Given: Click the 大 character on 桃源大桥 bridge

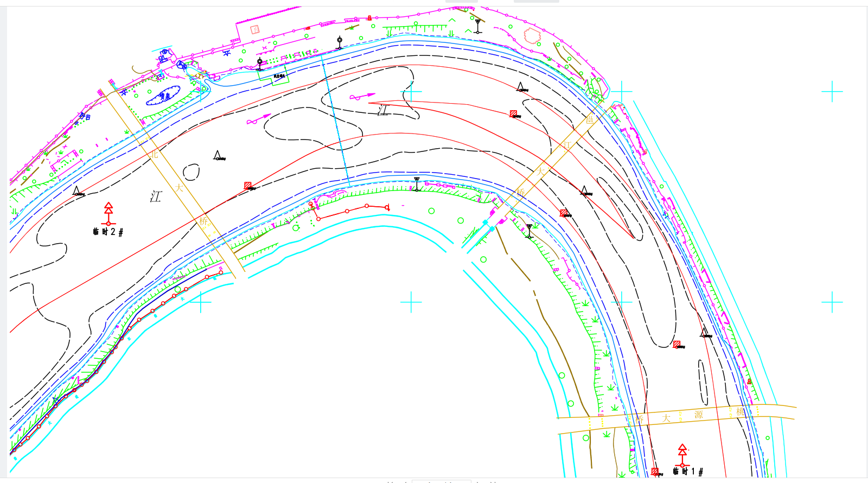Looking at the screenshot, I should click(666, 418).
